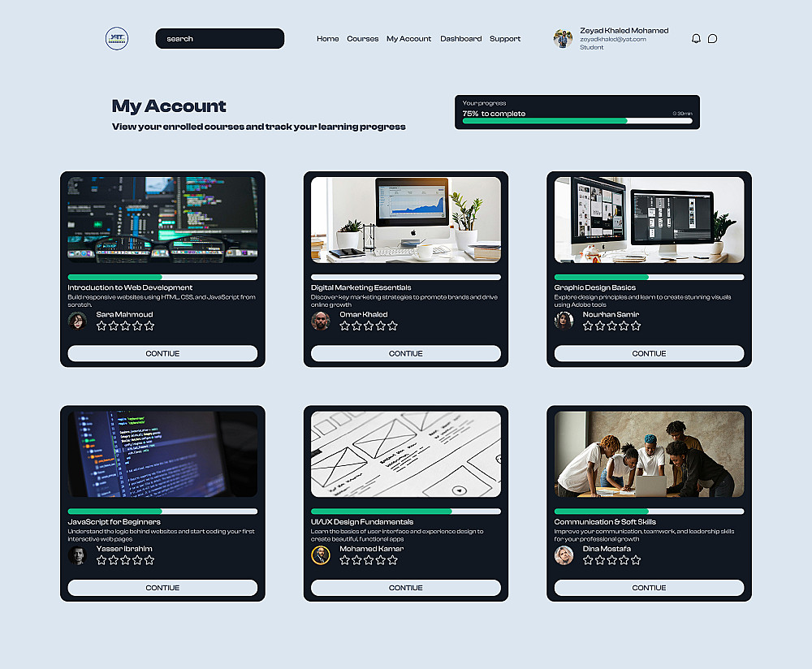Rate Nourhan Samir's course five stars

click(x=636, y=326)
